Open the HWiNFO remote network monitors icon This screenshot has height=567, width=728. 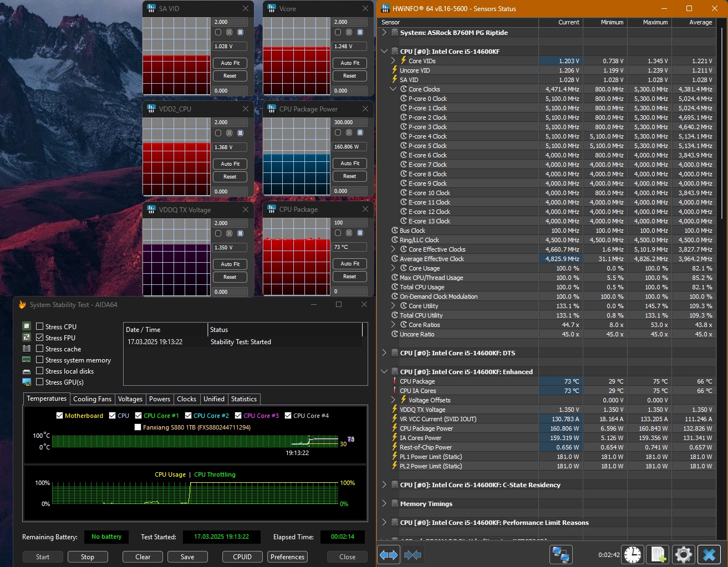561,554
